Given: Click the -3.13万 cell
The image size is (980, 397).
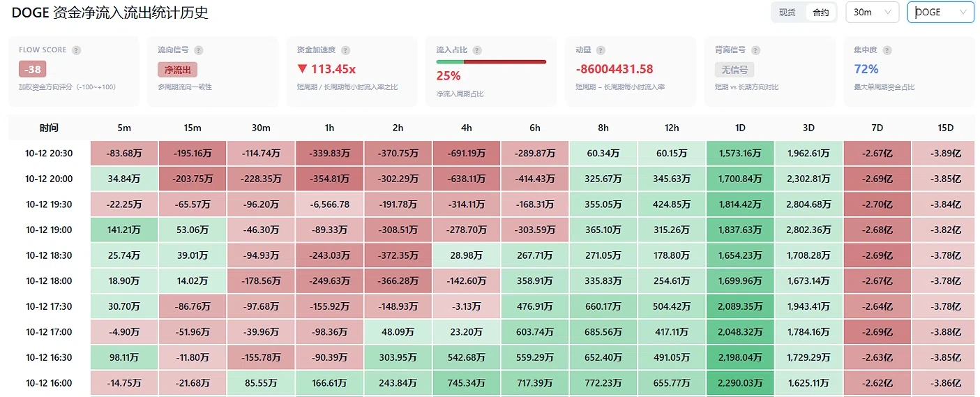Looking at the screenshot, I should 466,306.
